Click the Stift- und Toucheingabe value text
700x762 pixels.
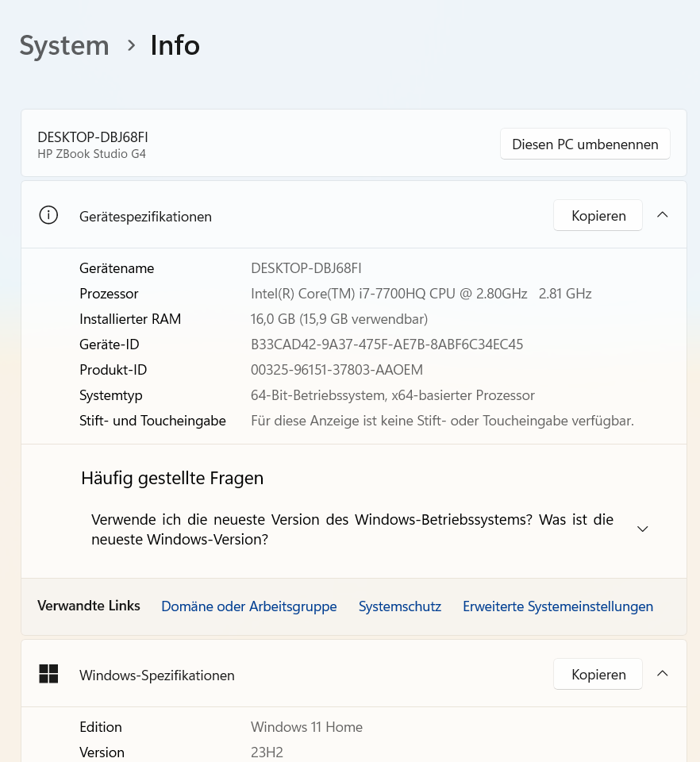tap(442, 421)
